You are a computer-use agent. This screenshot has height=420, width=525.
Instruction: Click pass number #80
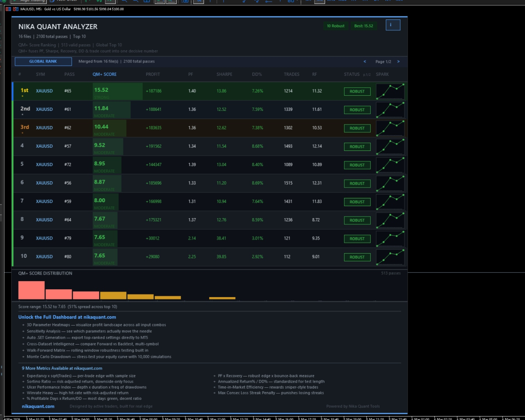click(x=68, y=257)
